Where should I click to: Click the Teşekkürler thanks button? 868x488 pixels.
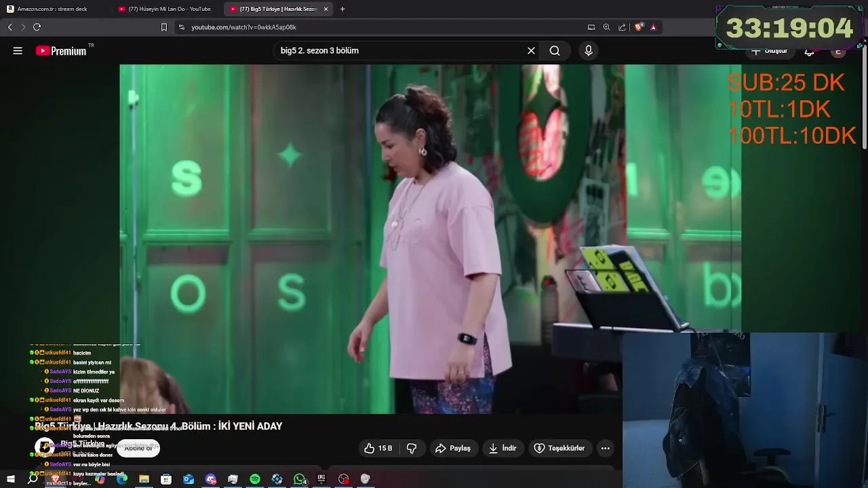559,448
